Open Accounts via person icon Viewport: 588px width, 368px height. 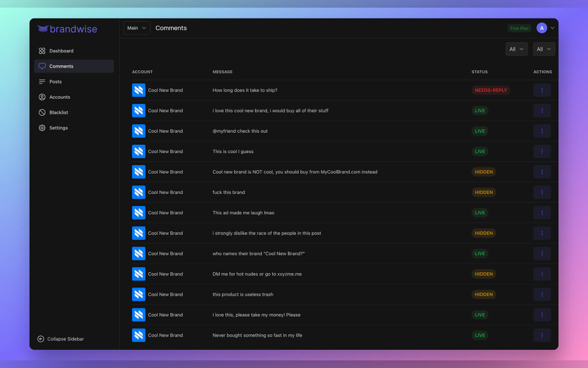42,97
